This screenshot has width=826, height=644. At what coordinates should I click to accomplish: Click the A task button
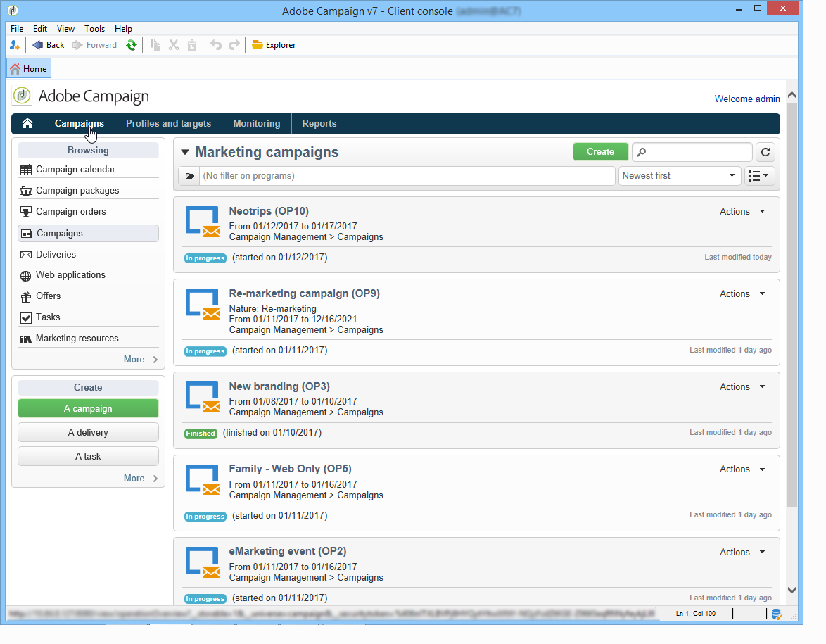tap(88, 456)
